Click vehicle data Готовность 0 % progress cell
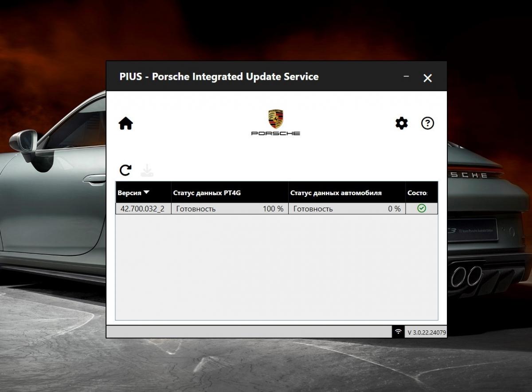 (x=347, y=208)
